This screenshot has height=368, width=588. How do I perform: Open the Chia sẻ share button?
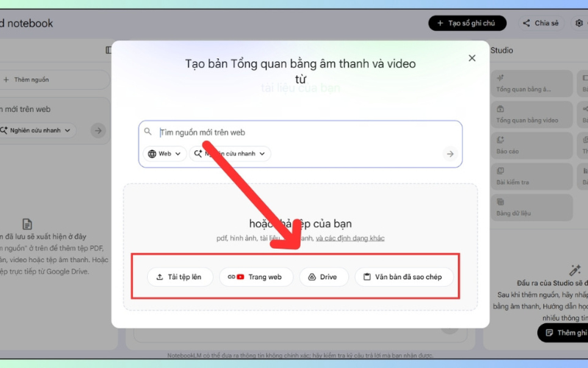pos(541,24)
